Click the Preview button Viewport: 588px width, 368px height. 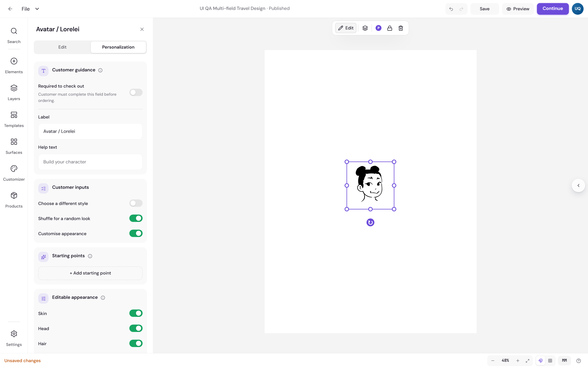point(518,9)
